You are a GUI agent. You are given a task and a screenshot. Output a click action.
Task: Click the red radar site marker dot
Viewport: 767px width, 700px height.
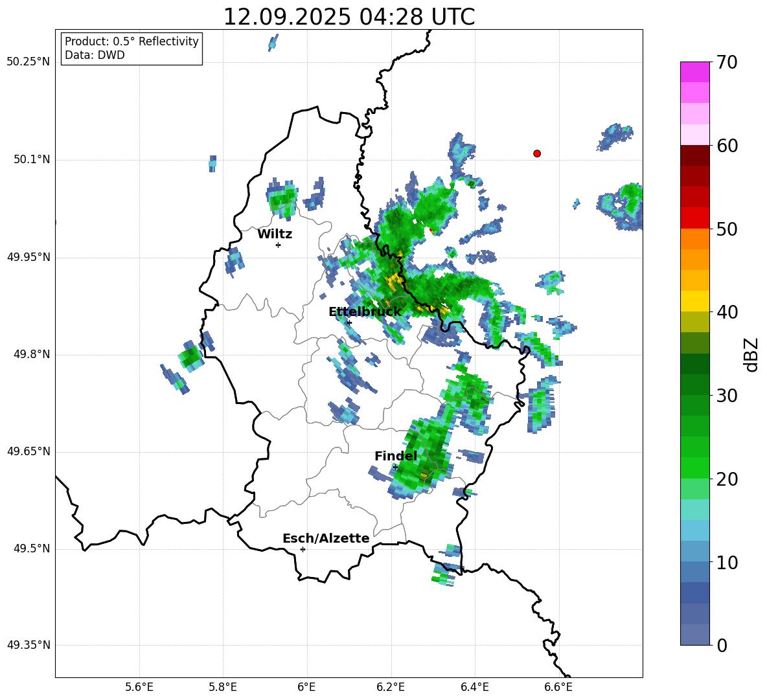click(537, 153)
